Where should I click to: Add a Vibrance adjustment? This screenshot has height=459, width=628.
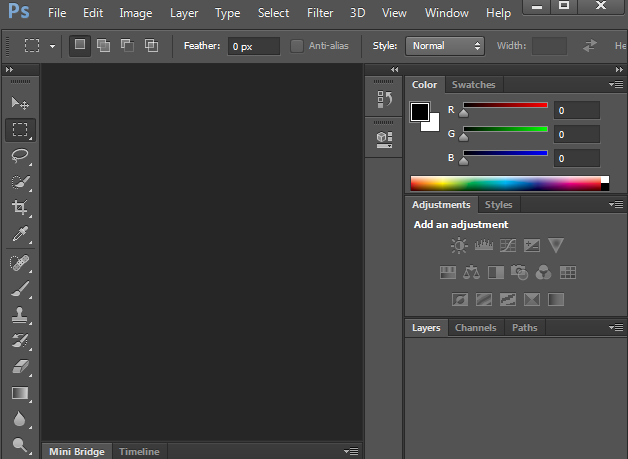point(556,245)
